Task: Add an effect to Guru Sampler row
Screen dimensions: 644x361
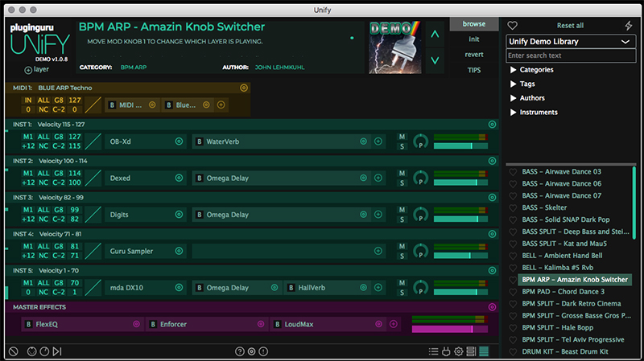Action: (x=378, y=251)
